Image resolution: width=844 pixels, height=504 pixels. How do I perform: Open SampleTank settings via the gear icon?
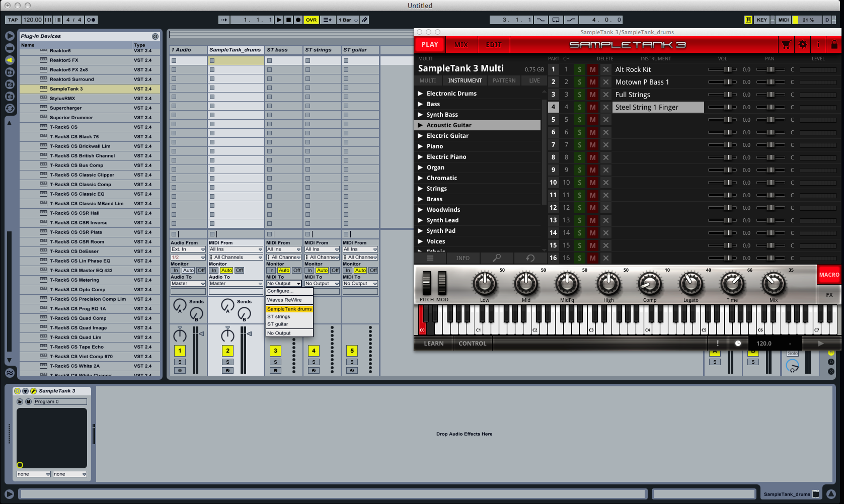802,44
